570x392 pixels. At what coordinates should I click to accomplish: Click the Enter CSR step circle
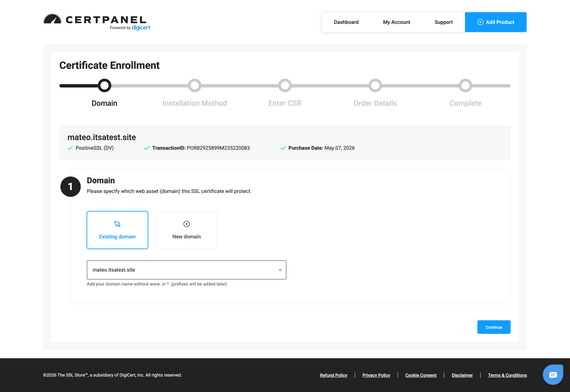(x=285, y=85)
